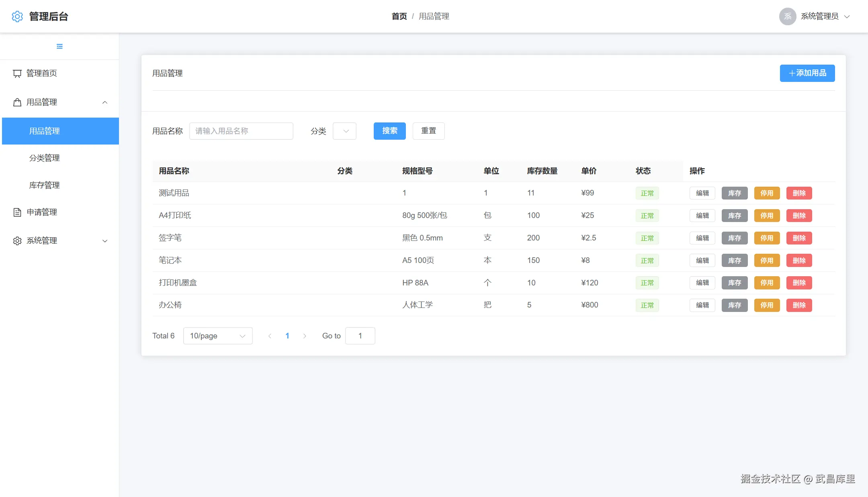Toggle 停用 for 办公椅 row
Viewport: 868px width, 497px height.
tap(766, 305)
